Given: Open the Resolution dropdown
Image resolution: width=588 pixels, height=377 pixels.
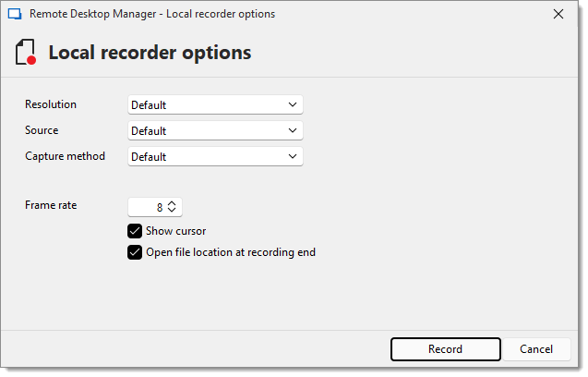Looking at the screenshot, I should tap(215, 104).
